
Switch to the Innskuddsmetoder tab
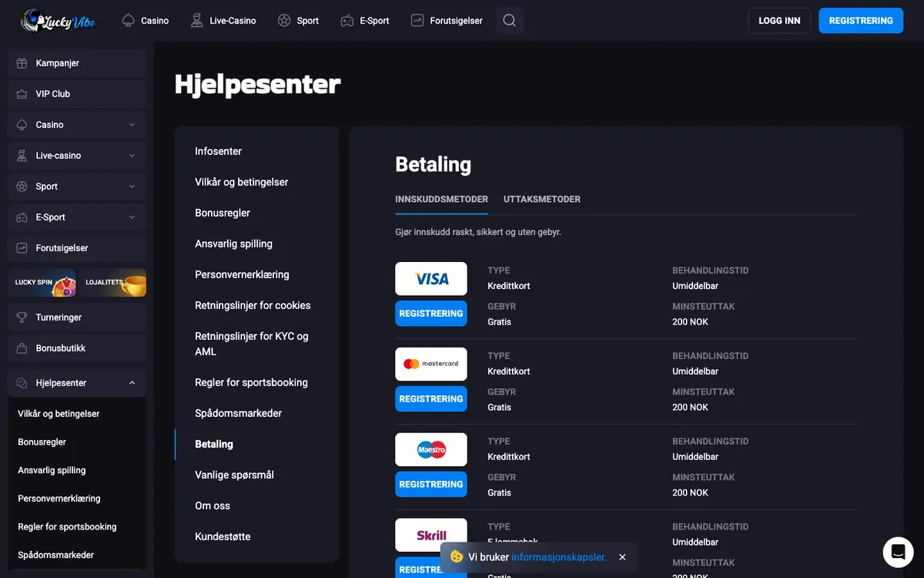click(x=442, y=199)
